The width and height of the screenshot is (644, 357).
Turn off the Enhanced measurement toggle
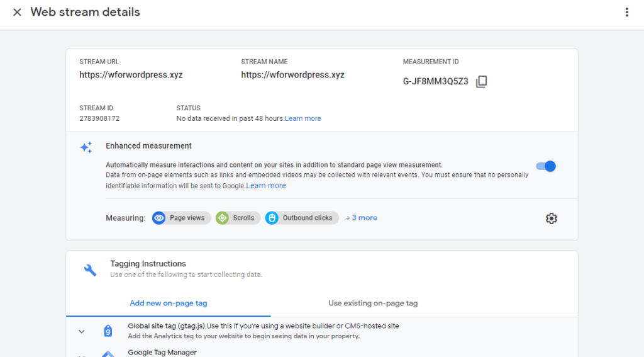(546, 166)
